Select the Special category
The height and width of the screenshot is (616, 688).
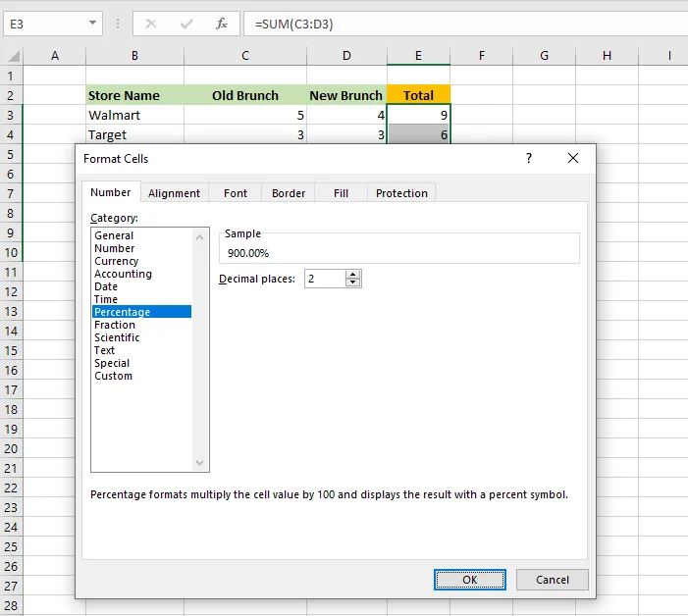pyautogui.click(x=141, y=363)
